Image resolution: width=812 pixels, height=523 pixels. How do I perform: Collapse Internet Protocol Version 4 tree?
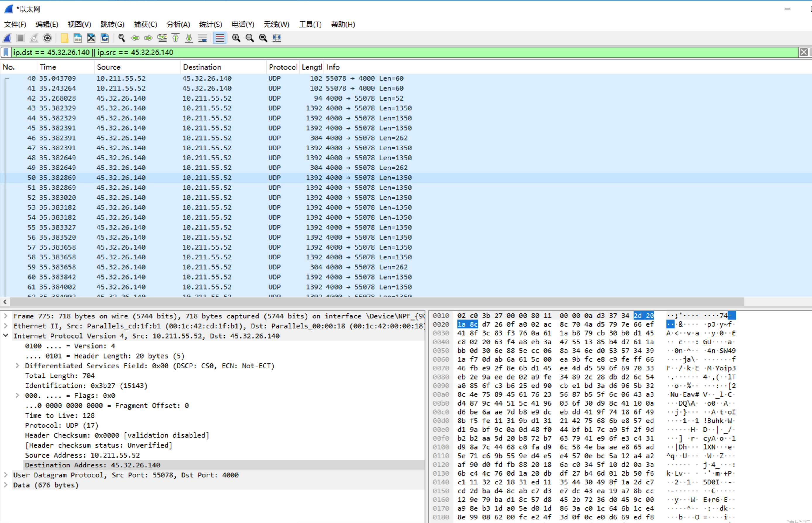coord(6,335)
